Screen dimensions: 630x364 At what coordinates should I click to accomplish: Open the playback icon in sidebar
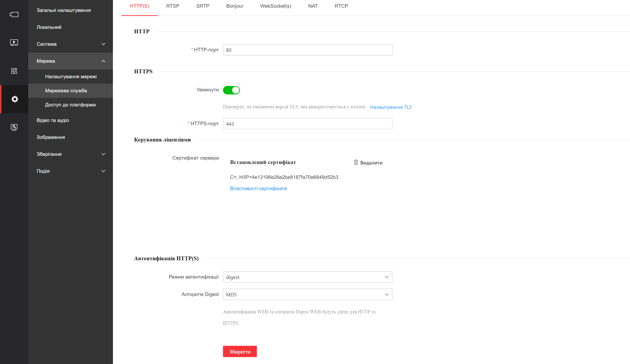[x=14, y=43]
